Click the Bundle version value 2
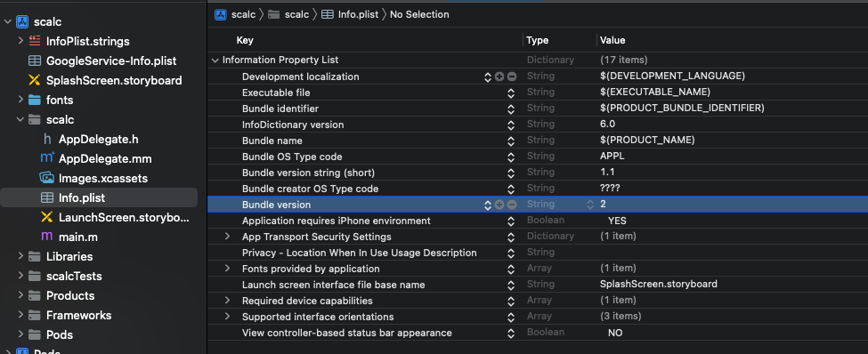This screenshot has width=868, height=354. 603,204
